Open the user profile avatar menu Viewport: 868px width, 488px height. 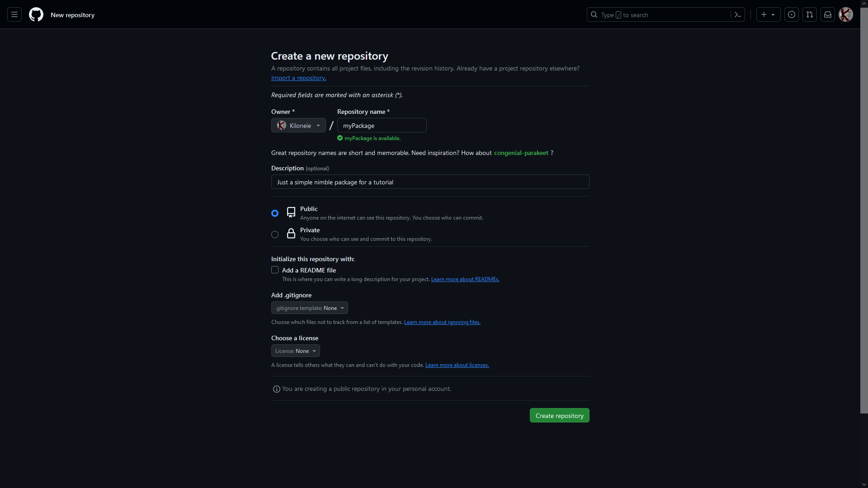[846, 14]
